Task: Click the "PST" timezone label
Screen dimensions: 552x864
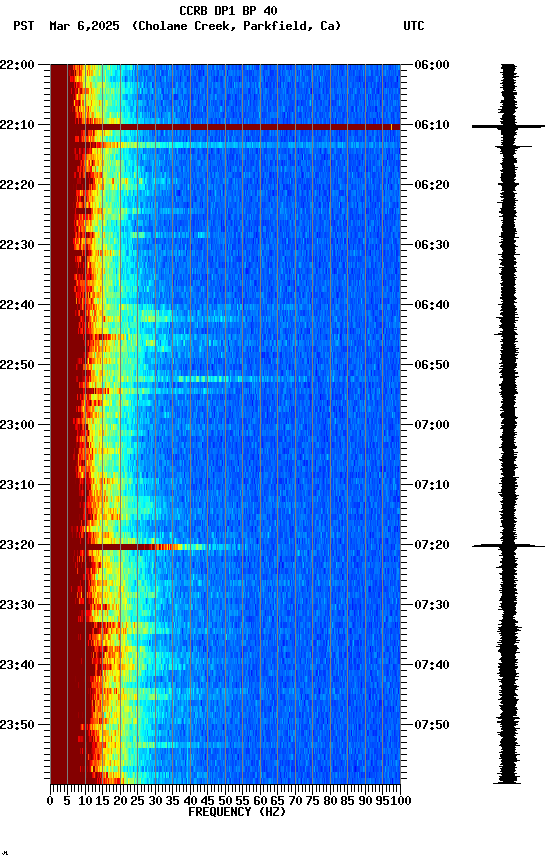Action: coord(24,26)
